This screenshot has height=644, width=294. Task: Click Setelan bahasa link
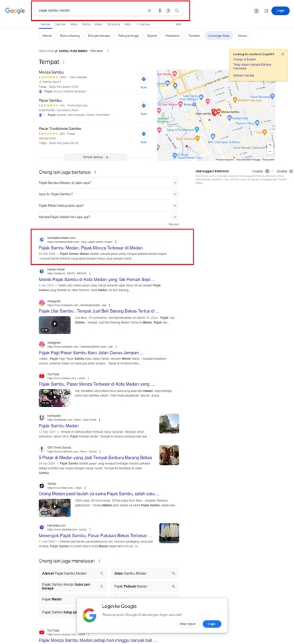pyautogui.click(x=244, y=76)
